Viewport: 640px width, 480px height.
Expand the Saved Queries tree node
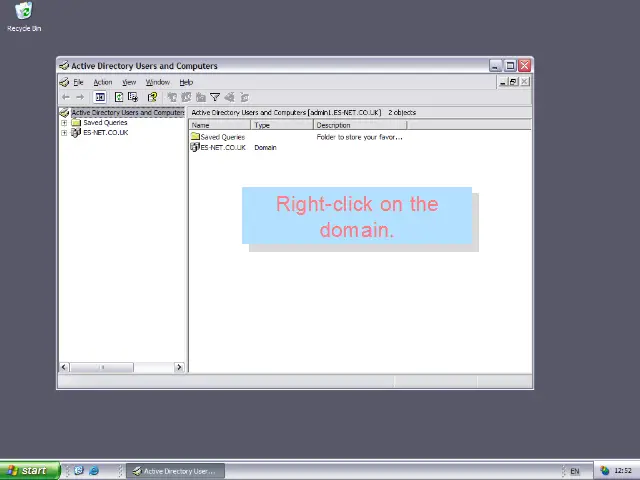(64, 122)
